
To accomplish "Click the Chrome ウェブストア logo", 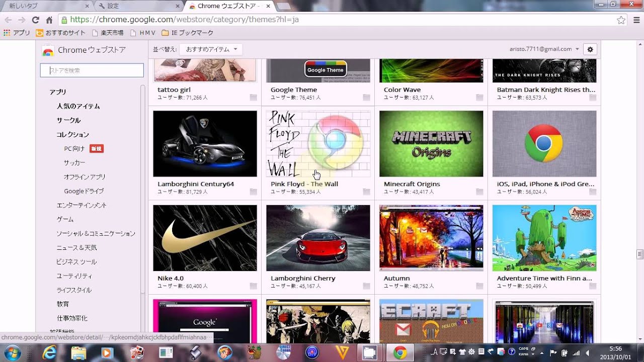I will click(84, 50).
